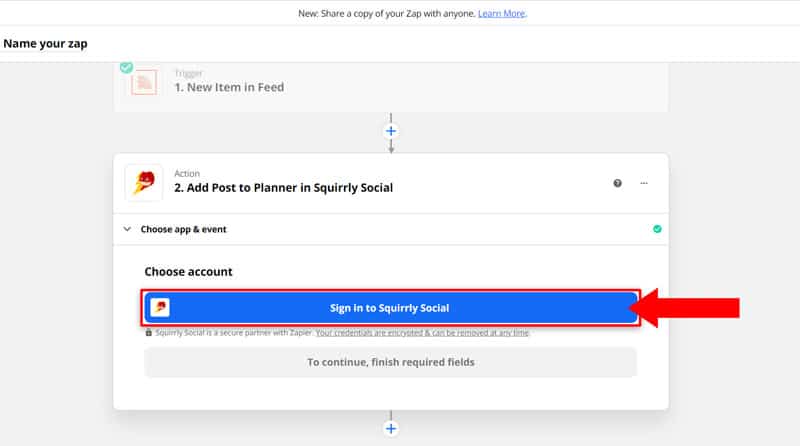Click the Add Post to Planner step title
This screenshot has height=446, width=800.
coord(284,188)
